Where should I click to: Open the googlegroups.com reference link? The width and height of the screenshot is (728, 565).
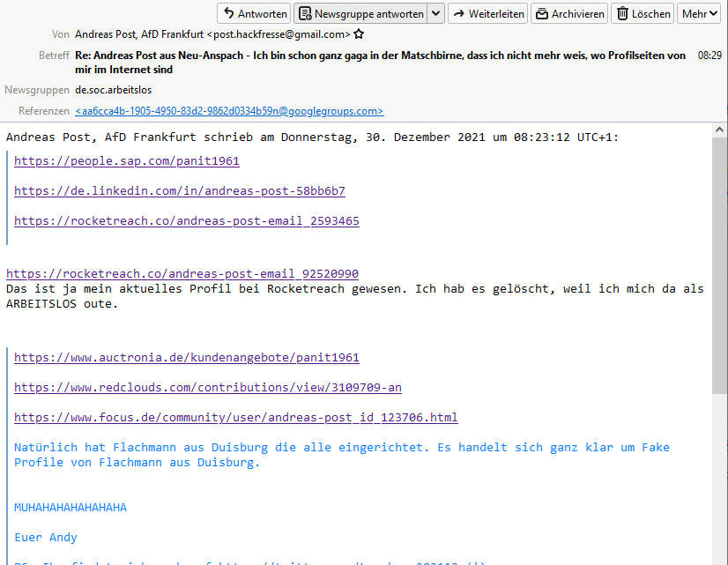pyautogui.click(x=229, y=111)
